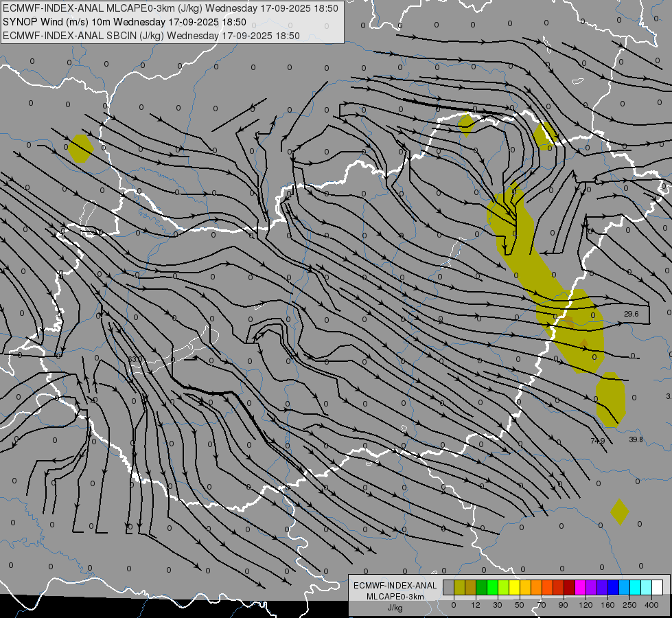Viewport: 672px width, 618px height.
Task: Click the legend tick label 50
Action: click(x=519, y=605)
